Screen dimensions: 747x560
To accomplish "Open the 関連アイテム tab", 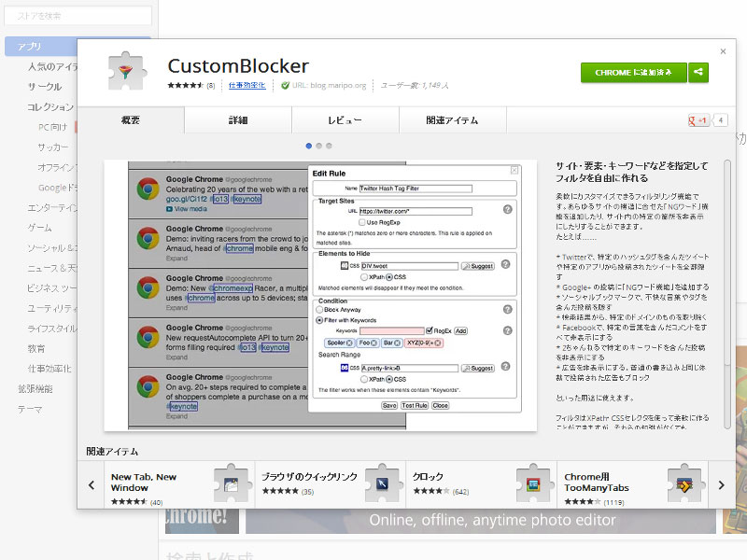I will (x=452, y=120).
